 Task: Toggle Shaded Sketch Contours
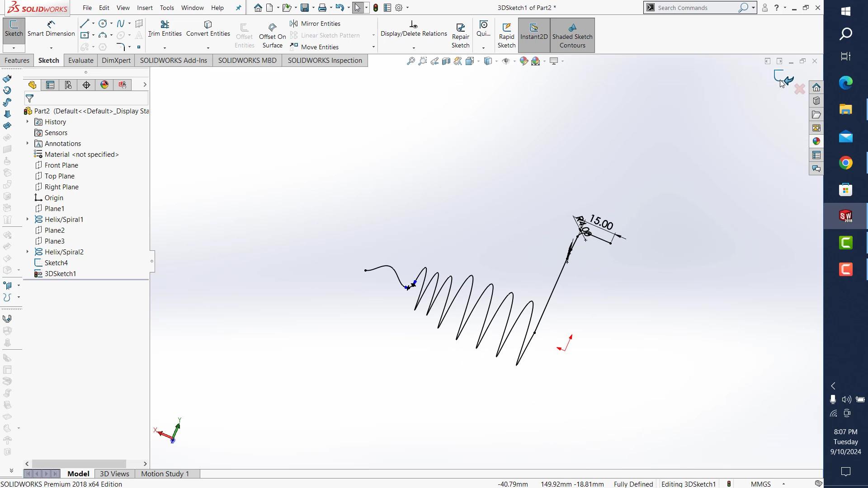click(572, 35)
